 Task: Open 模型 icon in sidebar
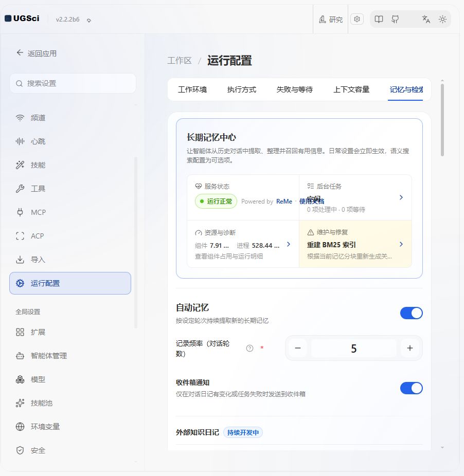tap(20, 379)
